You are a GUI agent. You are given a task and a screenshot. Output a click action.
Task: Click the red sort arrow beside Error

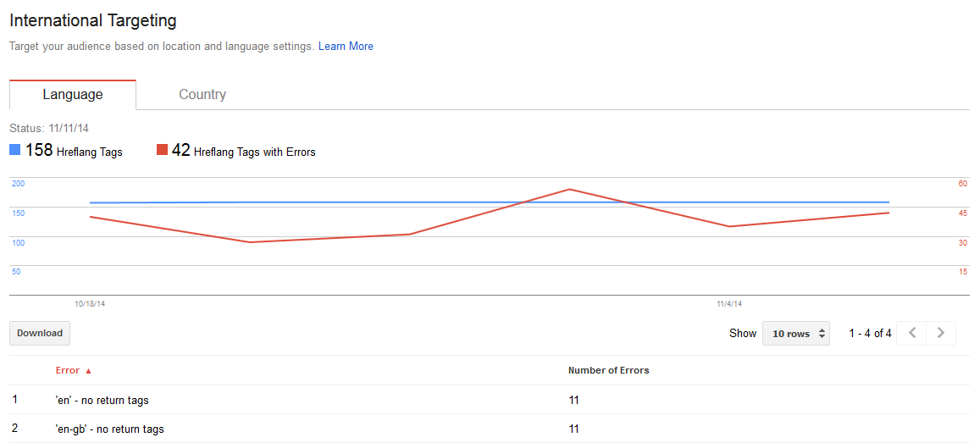tap(88, 371)
